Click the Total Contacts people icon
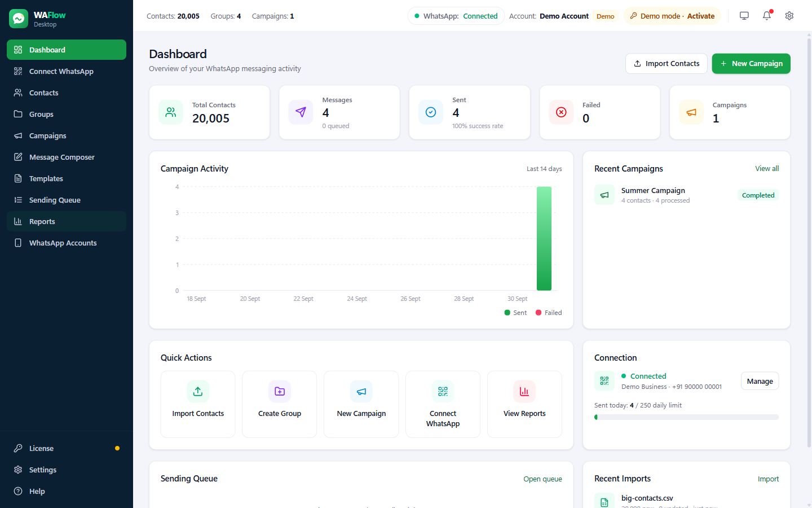The image size is (812, 508). tap(171, 112)
